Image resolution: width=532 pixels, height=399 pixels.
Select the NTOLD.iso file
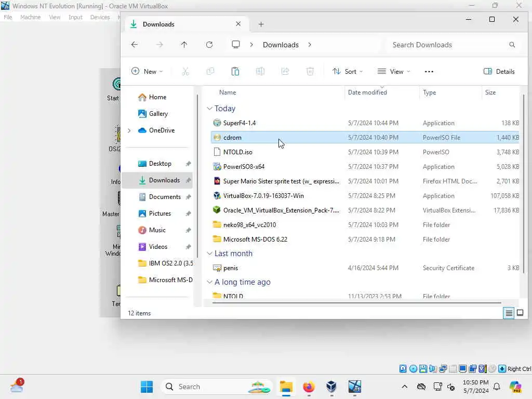pos(365,152)
